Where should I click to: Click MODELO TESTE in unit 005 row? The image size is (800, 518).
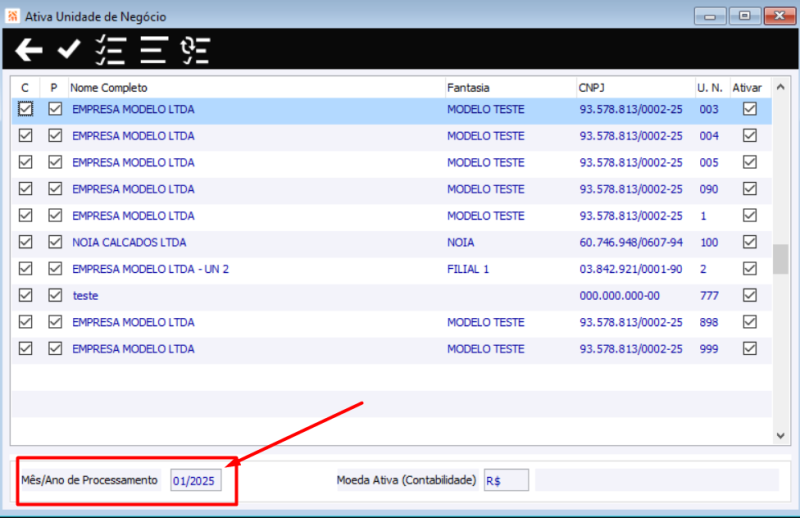[x=486, y=163]
